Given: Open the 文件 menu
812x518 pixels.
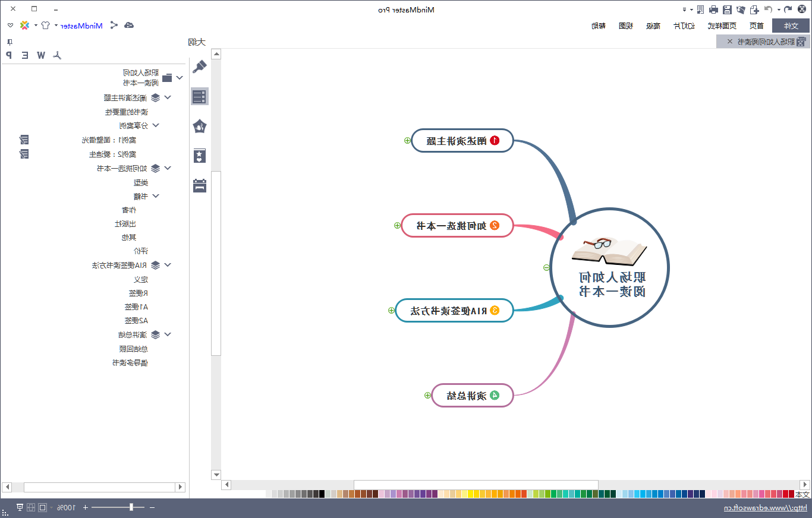Looking at the screenshot, I should (791, 26).
